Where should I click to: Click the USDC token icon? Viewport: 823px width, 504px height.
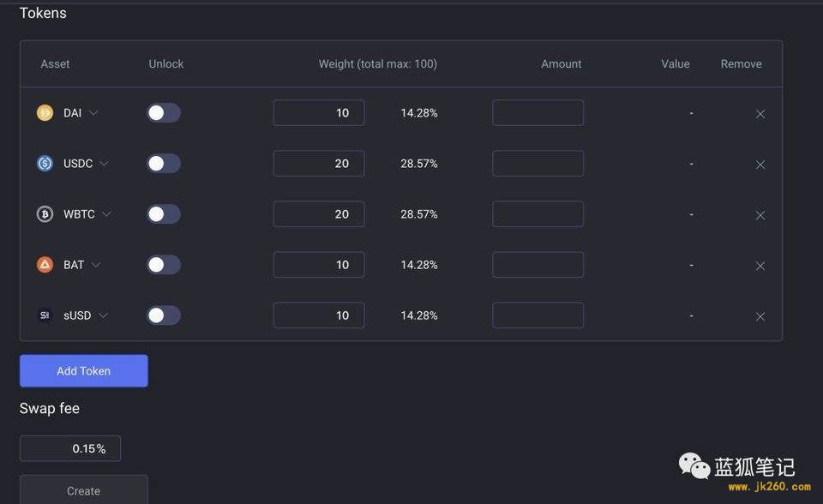[45, 164]
